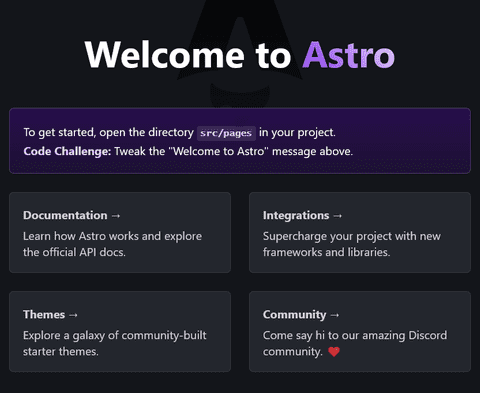
Task: Click the arrow next to Documentation
Action: [116, 216]
